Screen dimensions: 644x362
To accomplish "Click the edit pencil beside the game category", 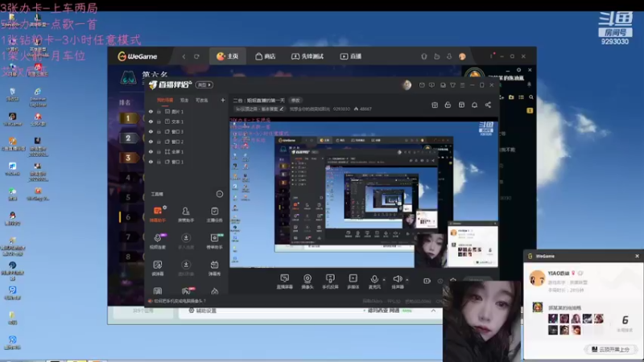I will (x=282, y=109).
